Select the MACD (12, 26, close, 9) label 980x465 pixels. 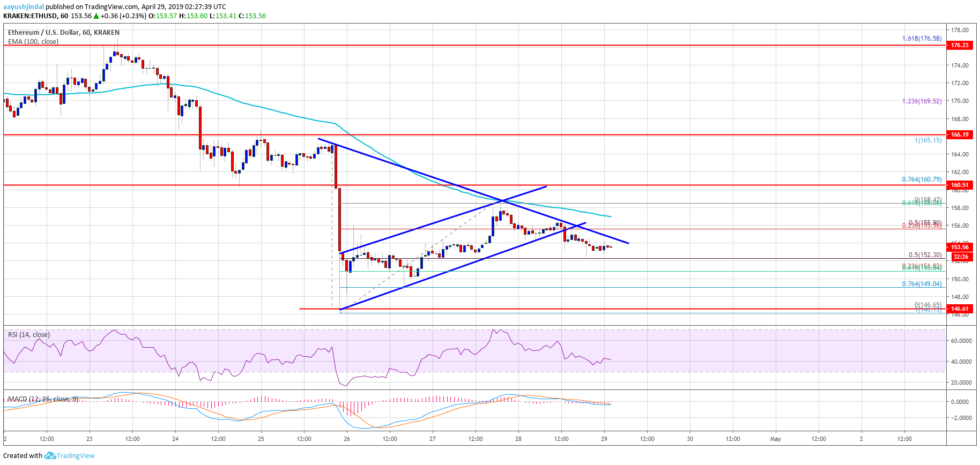click(x=43, y=399)
